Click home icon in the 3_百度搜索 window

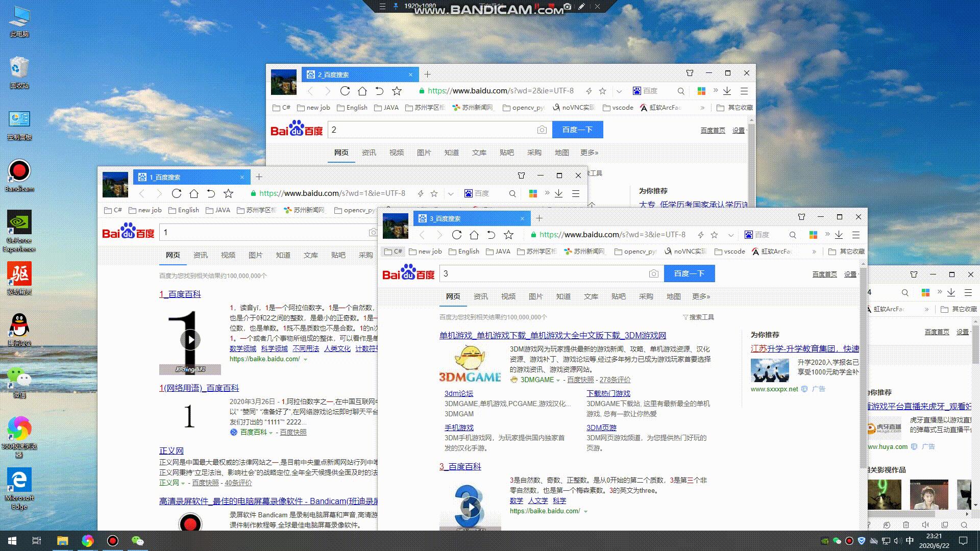[474, 235]
